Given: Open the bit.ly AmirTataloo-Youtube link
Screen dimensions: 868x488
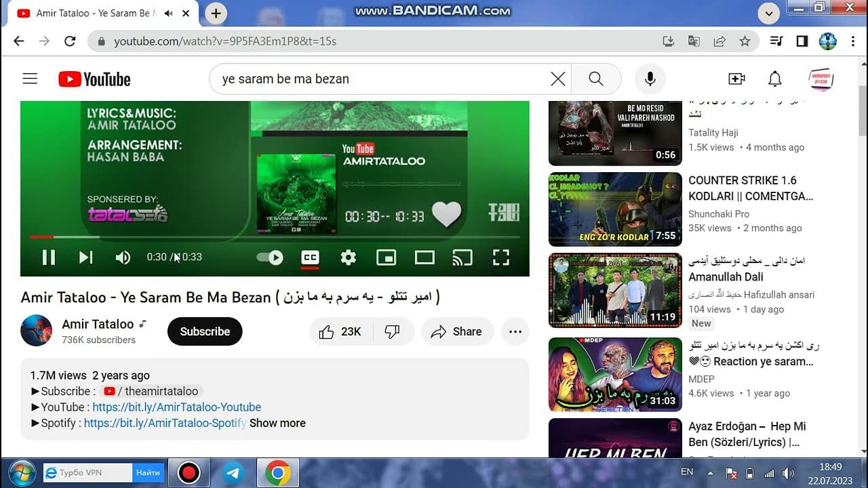Looking at the screenshot, I should [176, 407].
